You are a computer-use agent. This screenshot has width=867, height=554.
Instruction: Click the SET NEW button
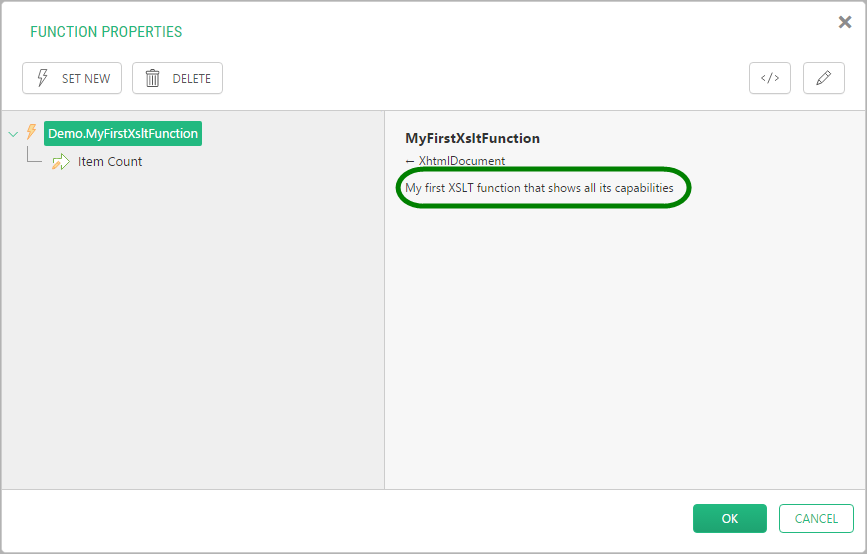(x=72, y=78)
